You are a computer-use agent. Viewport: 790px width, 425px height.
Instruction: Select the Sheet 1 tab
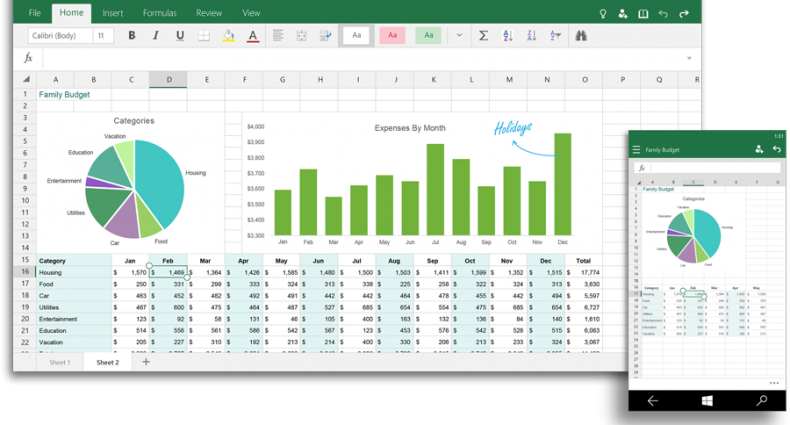(60, 362)
